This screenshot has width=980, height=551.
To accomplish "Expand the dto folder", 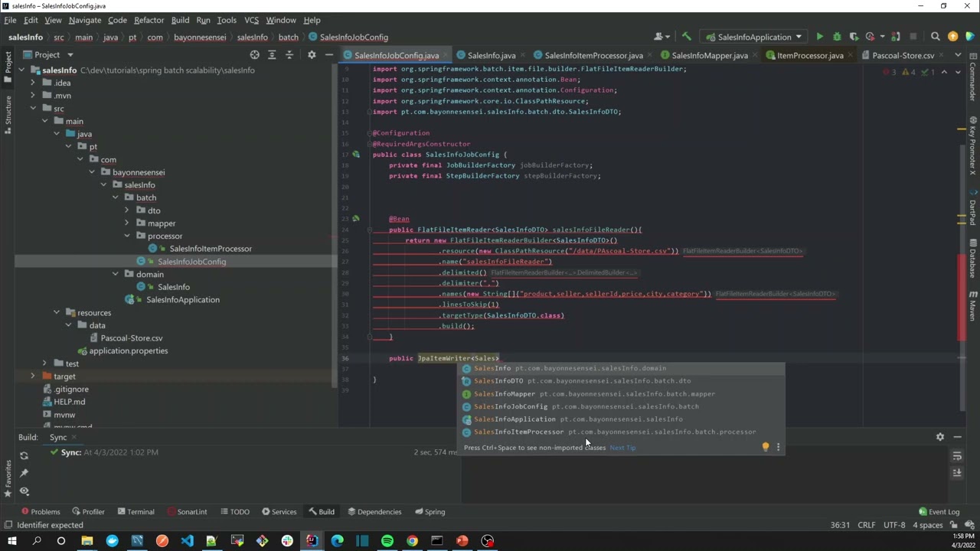I will (x=127, y=210).
